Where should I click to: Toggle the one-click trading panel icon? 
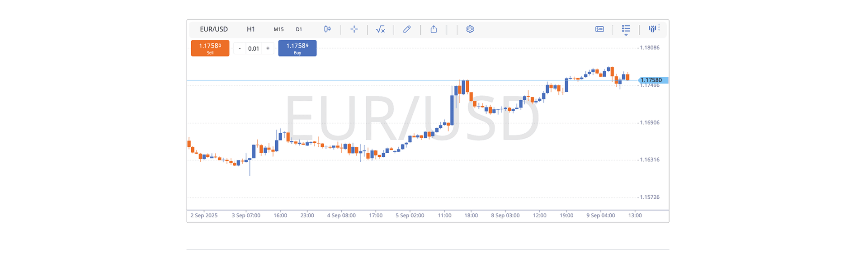599,29
